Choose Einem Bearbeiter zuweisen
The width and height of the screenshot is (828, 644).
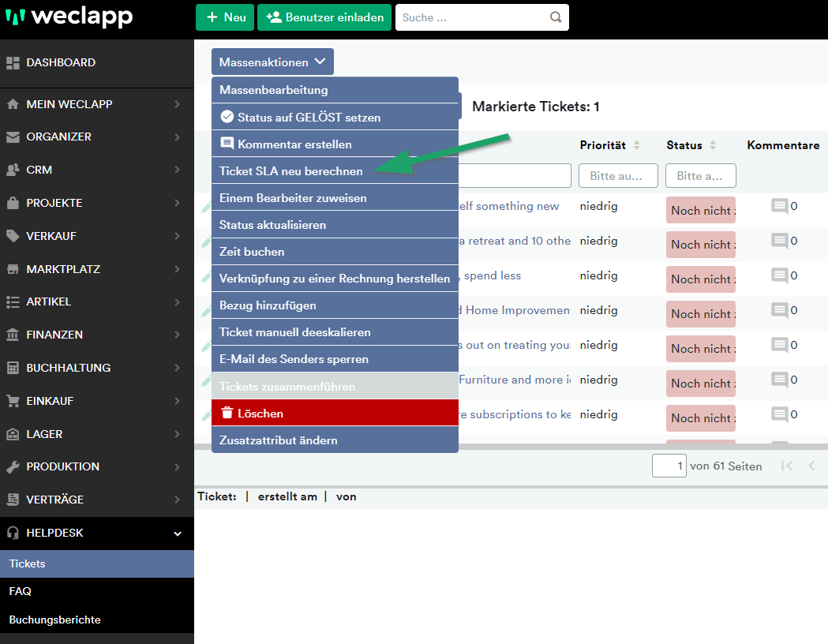pyautogui.click(x=335, y=198)
